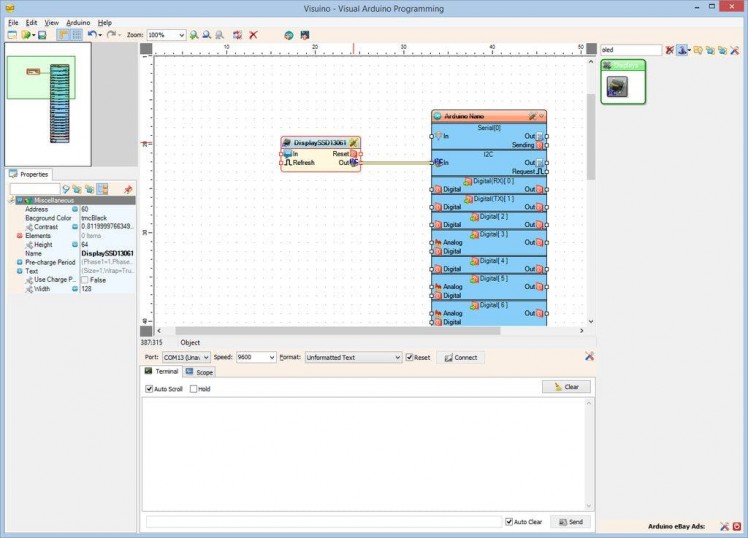Toggle the Auto Scroll checkbox
The height and width of the screenshot is (538, 748).
coord(150,389)
